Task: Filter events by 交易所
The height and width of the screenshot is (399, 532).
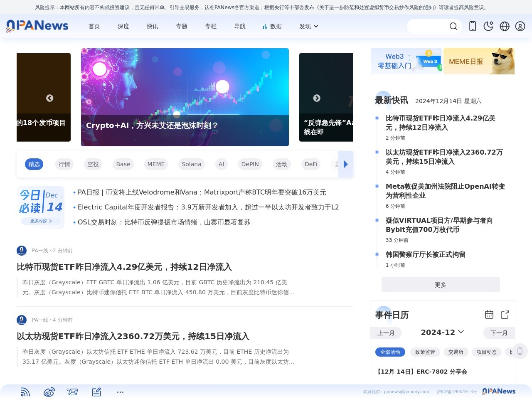Action: coord(456,352)
